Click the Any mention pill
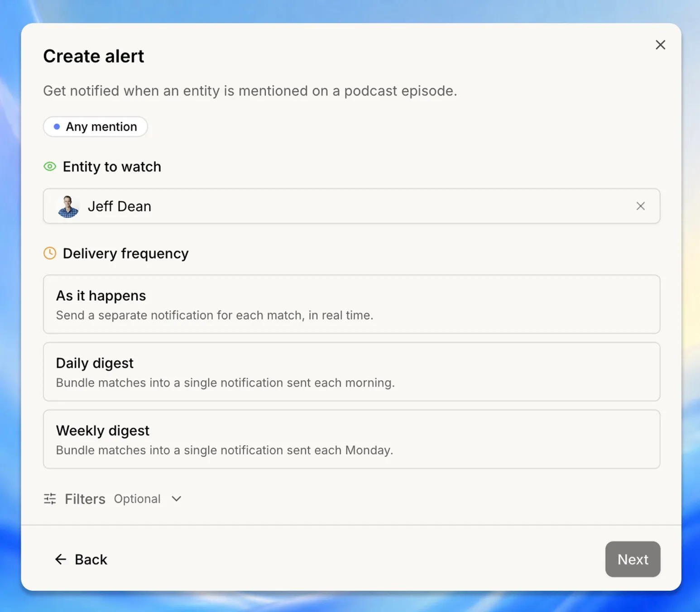Screen dimensions: 700x612 tap(96, 127)
